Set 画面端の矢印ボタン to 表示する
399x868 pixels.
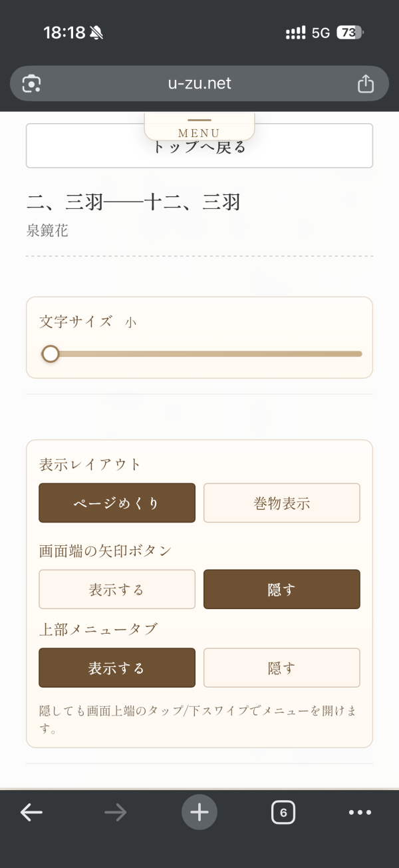tap(117, 589)
